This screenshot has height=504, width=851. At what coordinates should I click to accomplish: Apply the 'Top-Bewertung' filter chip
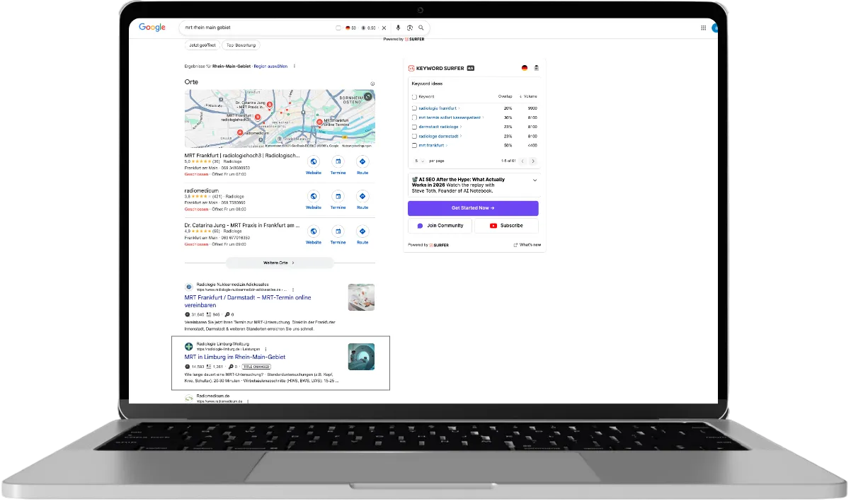click(x=241, y=45)
